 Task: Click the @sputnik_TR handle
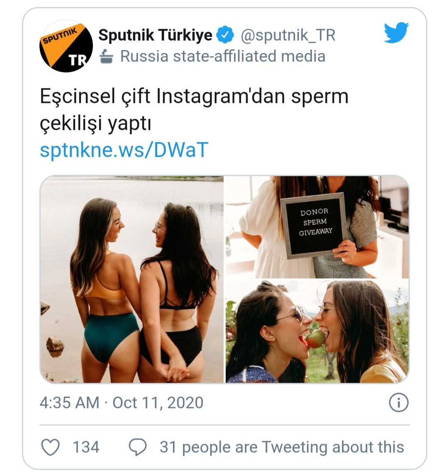[x=288, y=35]
